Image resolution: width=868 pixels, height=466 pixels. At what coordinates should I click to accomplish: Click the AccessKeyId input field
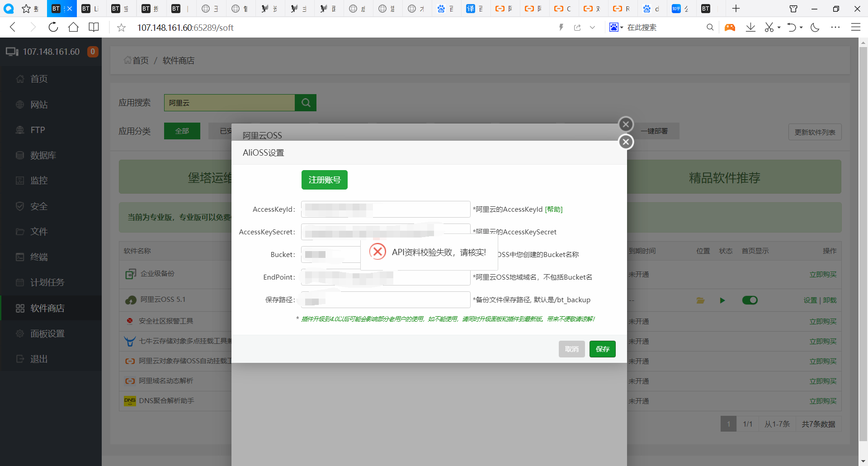(386, 209)
